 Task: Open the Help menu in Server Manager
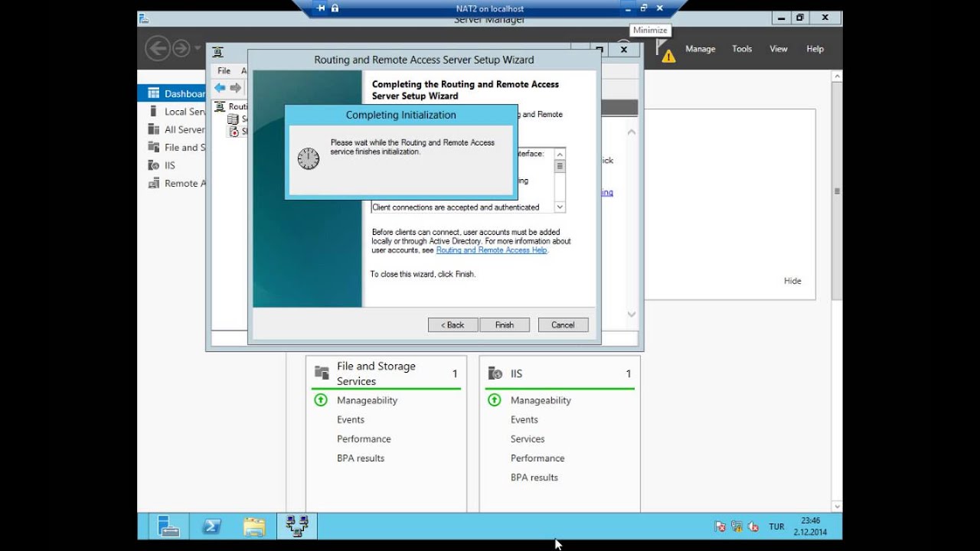coord(815,49)
